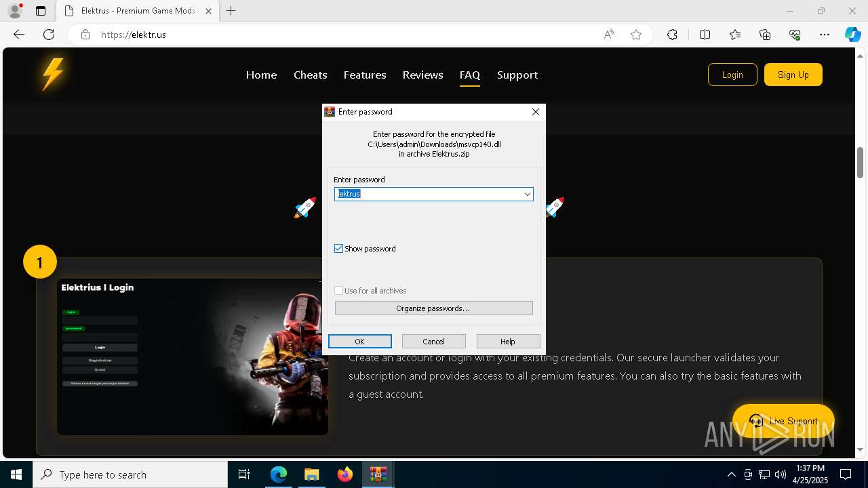Screen dimensions: 868x488
Task: Click the Elektrius Login screenshot thumbnail
Action: point(193,357)
